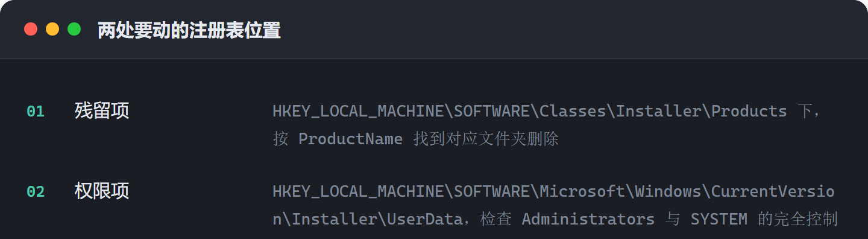Click the step number 02
This screenshot has width=868, height=239.
(x=36, y=192)
